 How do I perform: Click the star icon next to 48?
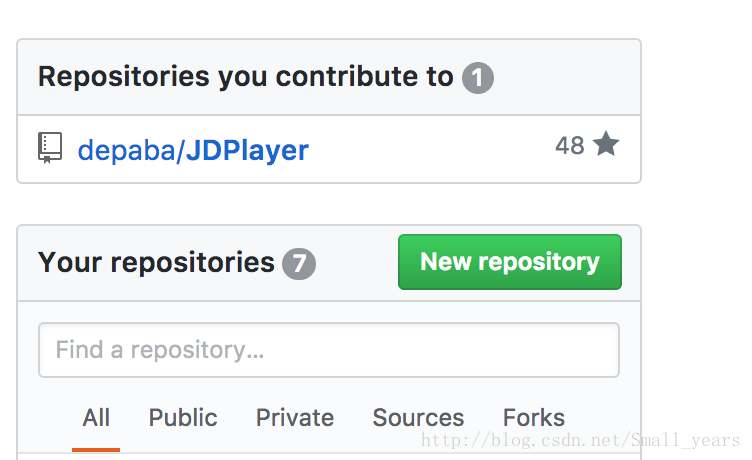(606, 144)
